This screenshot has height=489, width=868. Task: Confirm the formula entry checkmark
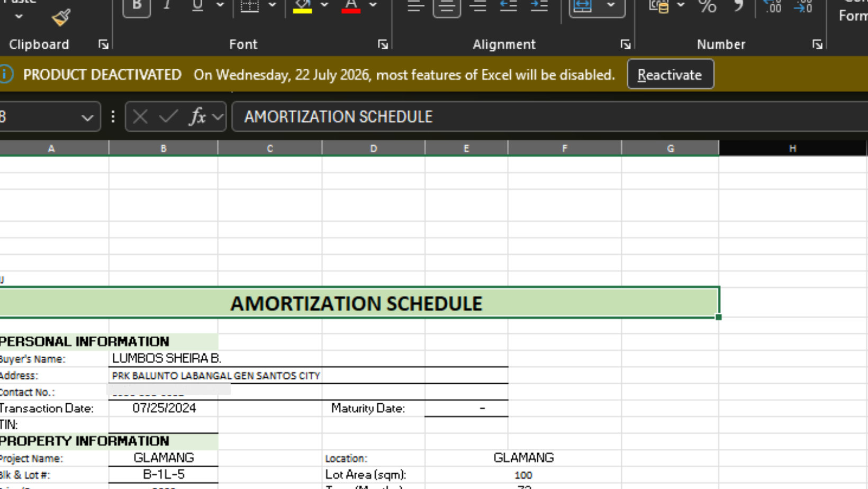pos(168,116)
